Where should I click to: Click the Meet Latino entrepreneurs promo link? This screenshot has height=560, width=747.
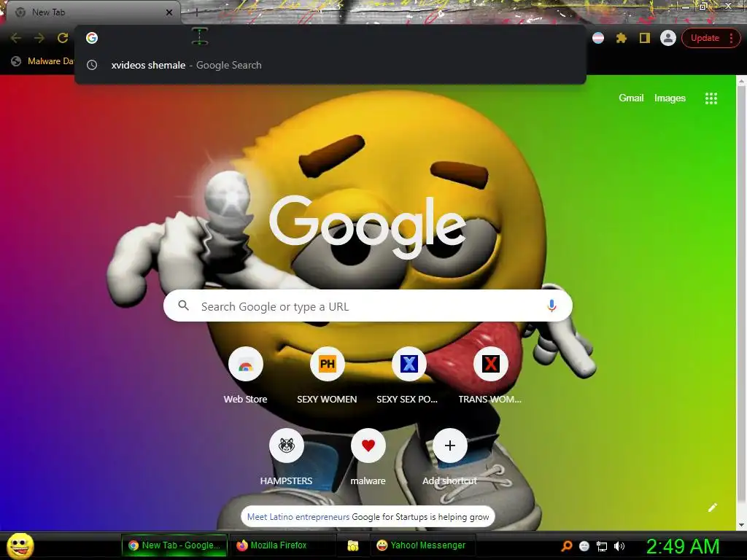point(298,517)
